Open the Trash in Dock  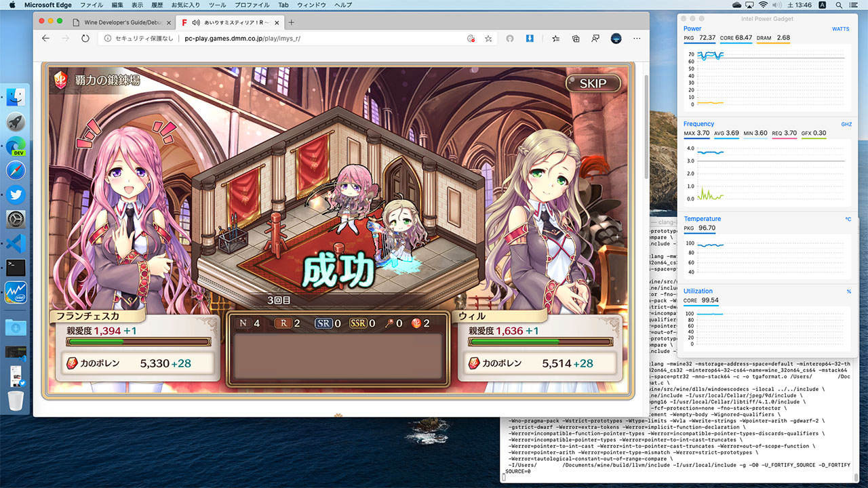point(16,401)
